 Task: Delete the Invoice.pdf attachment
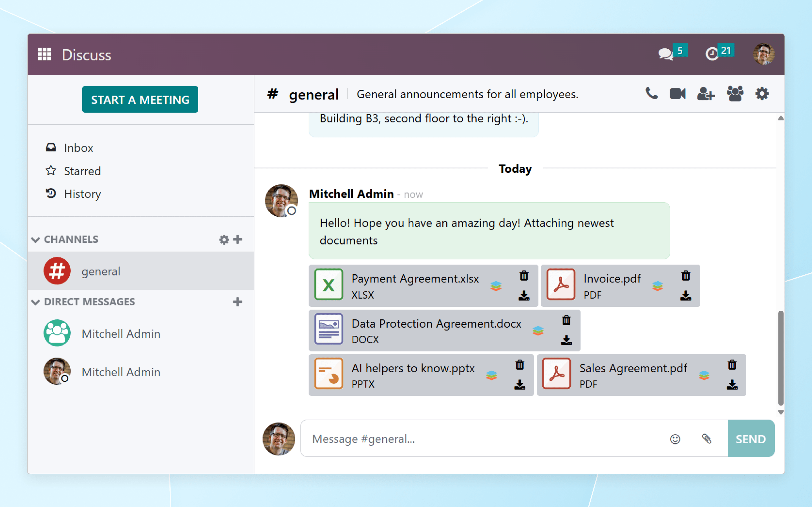tap(685, 276)
